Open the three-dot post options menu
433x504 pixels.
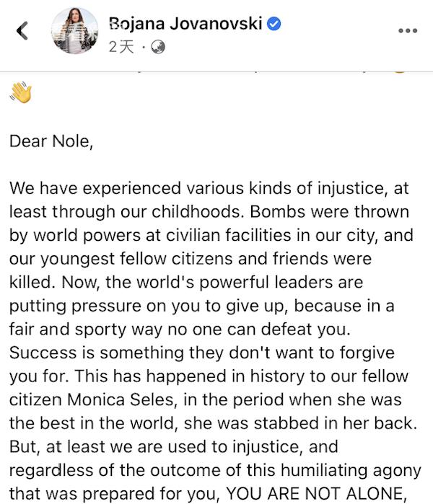click(x=408, y=30)
